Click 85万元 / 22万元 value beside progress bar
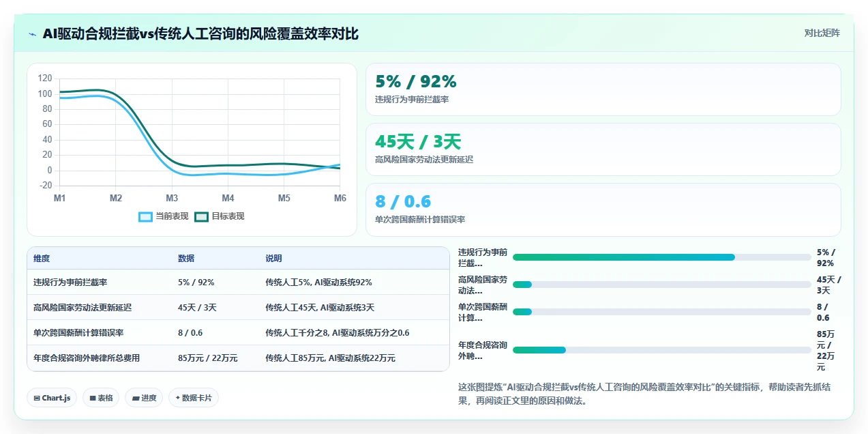The width and height of the screenshot is (868, 434). 826,350
